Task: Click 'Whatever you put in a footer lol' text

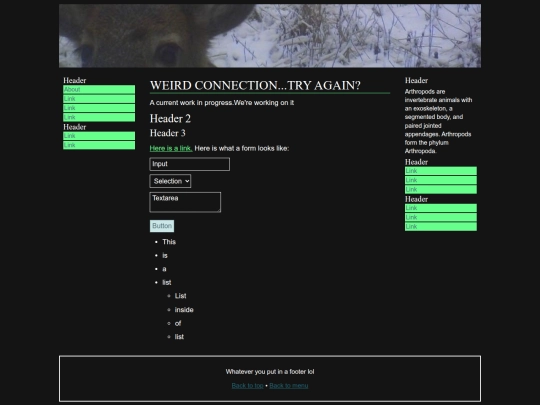Action: [270, 372]
